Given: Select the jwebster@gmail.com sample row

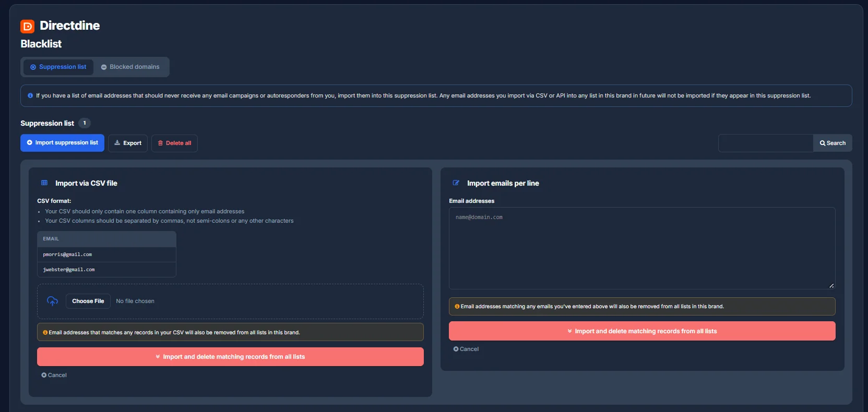Looking at the screenshot, I should (x=106, y=270).
